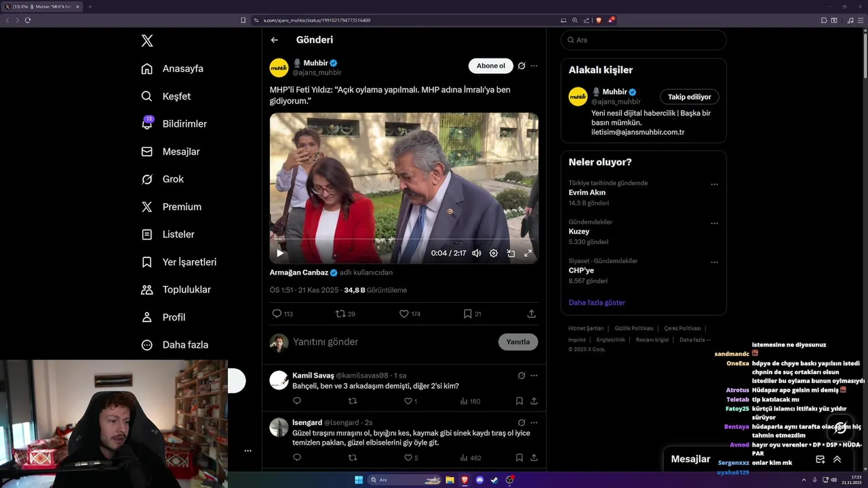
Task: Expand Daha fazla menu
Action: pyautogui.click(x=174, y=345)
